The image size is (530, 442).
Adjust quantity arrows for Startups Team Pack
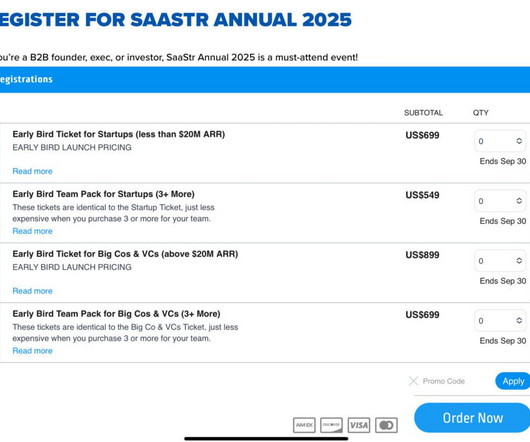(x=519, y=201)
